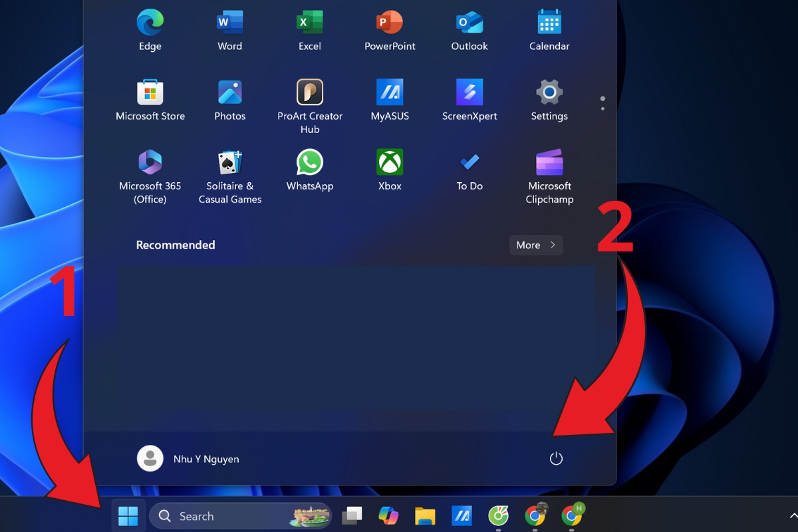798x532 pixels.
Task: Launch the Calendar app
Action: (549, 30)
